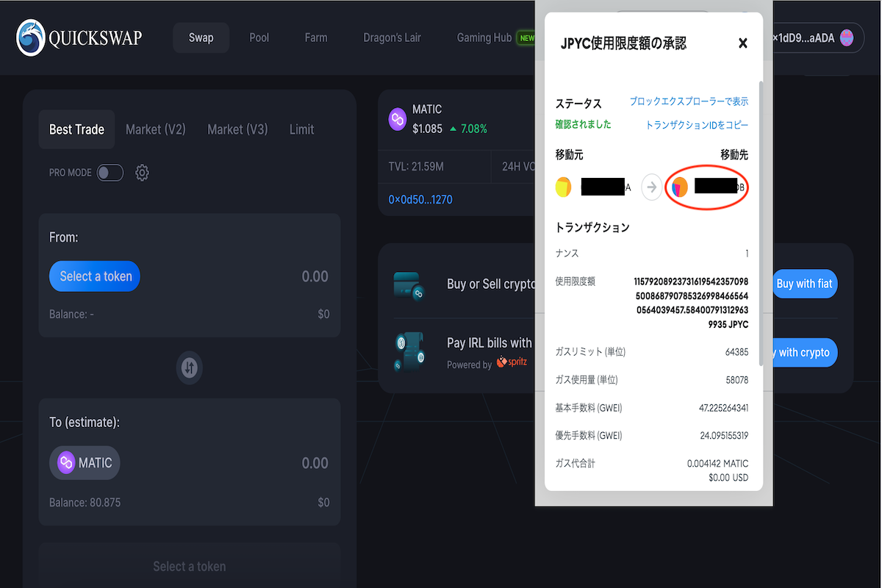The width and height of the screenshot is (882, 588).
Task: Click the MATIC icon in the To field
Action: [x=66, y=462]
